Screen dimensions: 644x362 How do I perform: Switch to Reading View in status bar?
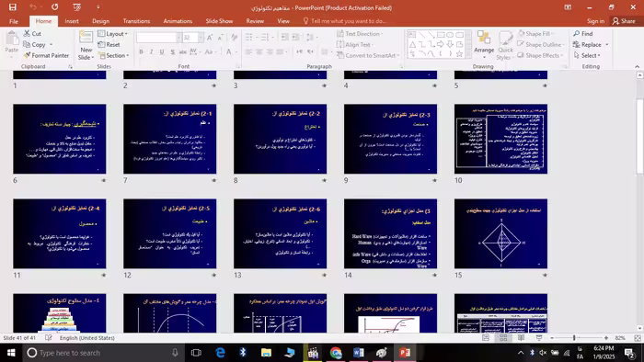tap(521, 338)
